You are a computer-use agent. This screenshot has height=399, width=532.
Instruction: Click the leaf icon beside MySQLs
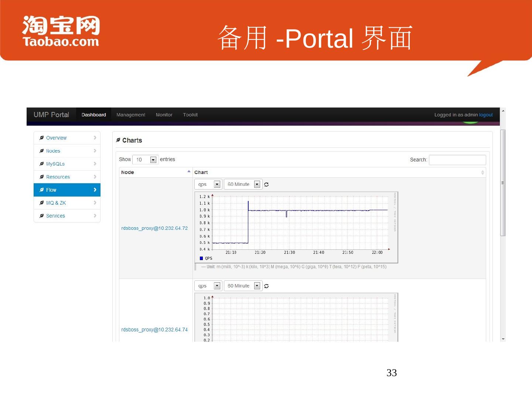tap(42, 164)
